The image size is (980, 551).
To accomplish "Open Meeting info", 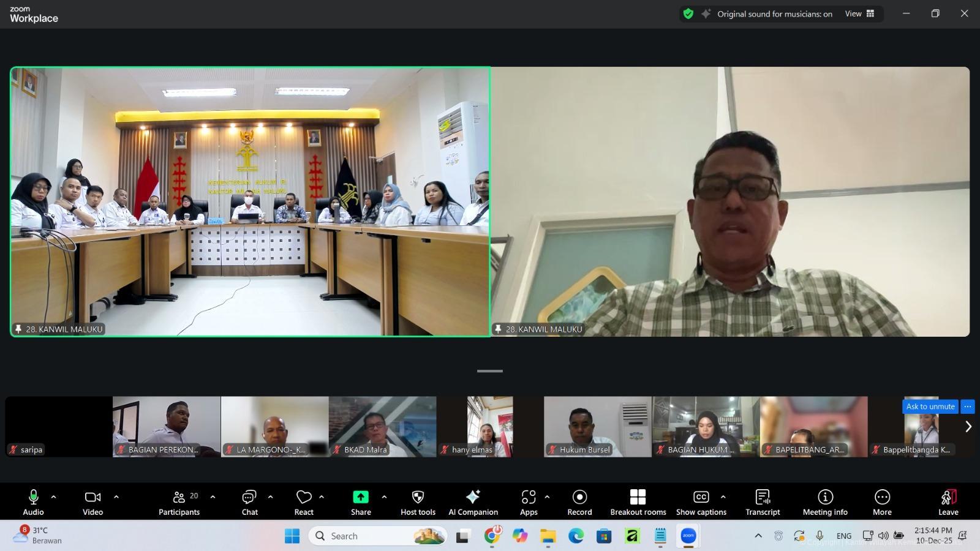I will point(825,502).
